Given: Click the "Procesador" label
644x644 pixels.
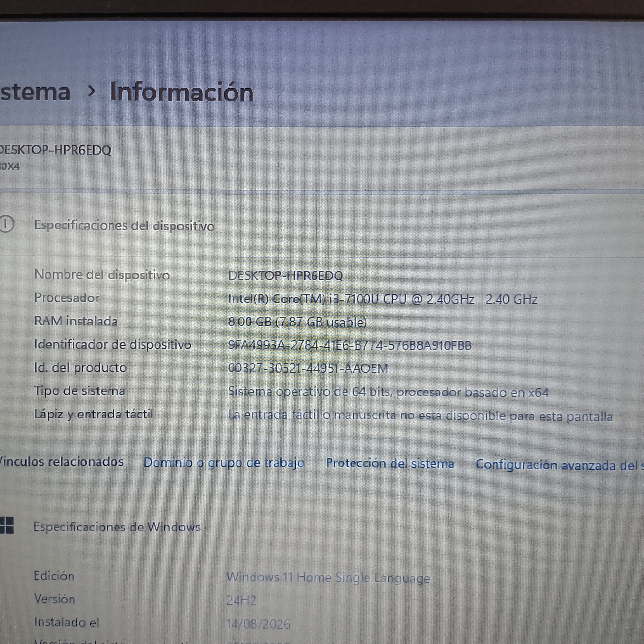Looking at the screenshot, I should (67, 298).
